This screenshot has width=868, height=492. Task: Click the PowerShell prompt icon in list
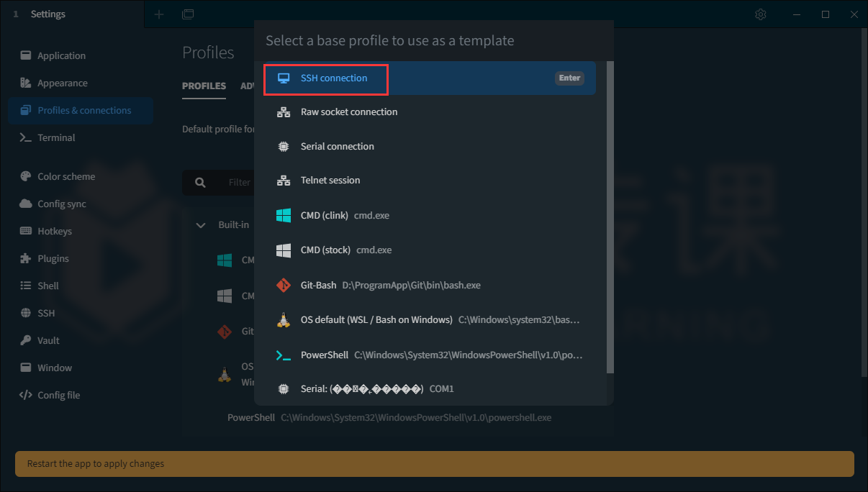coord(284,355)
